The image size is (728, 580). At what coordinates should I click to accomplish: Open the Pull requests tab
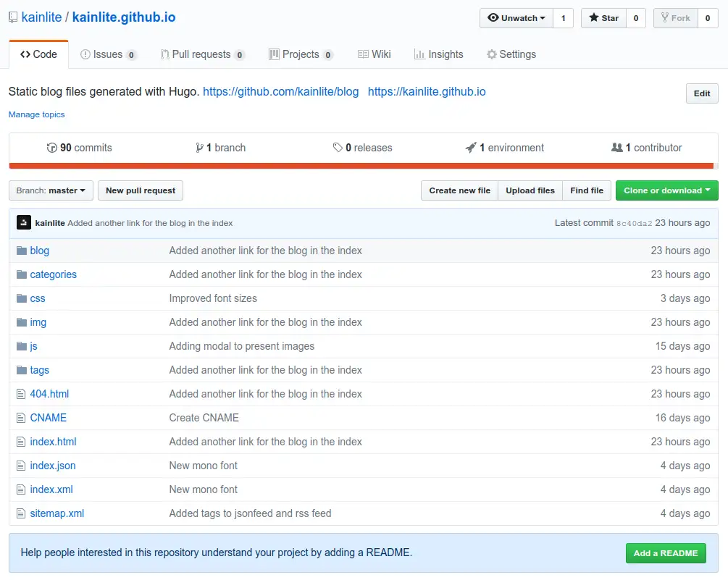(202, 54)
